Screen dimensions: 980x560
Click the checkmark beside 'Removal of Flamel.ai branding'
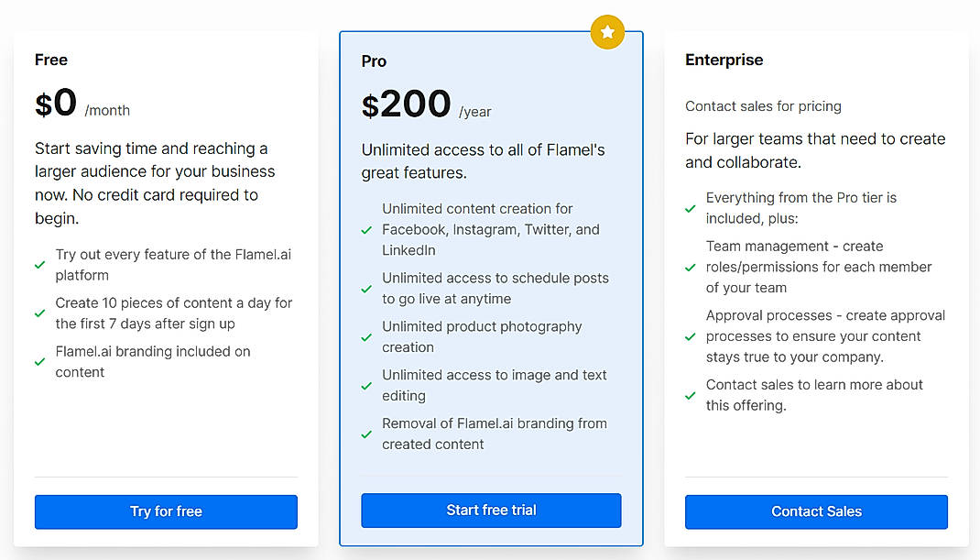tap(366, 434)
